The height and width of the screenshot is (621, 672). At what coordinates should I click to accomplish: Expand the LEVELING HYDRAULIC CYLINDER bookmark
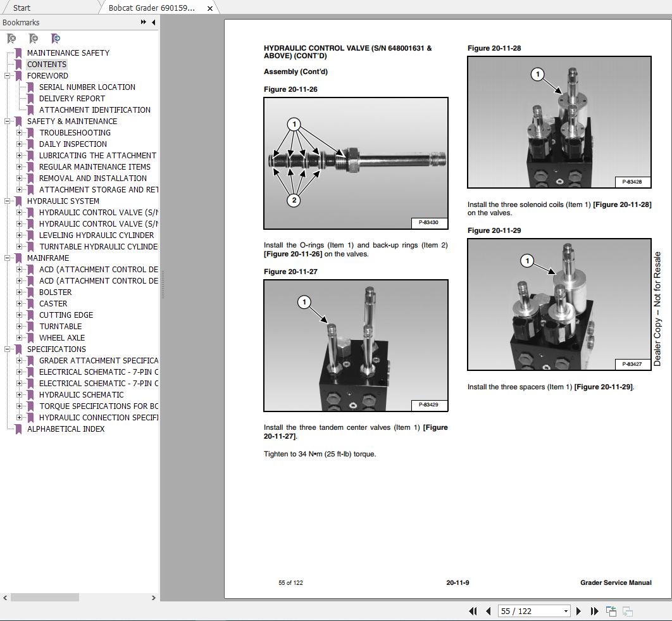pos(19,235)
